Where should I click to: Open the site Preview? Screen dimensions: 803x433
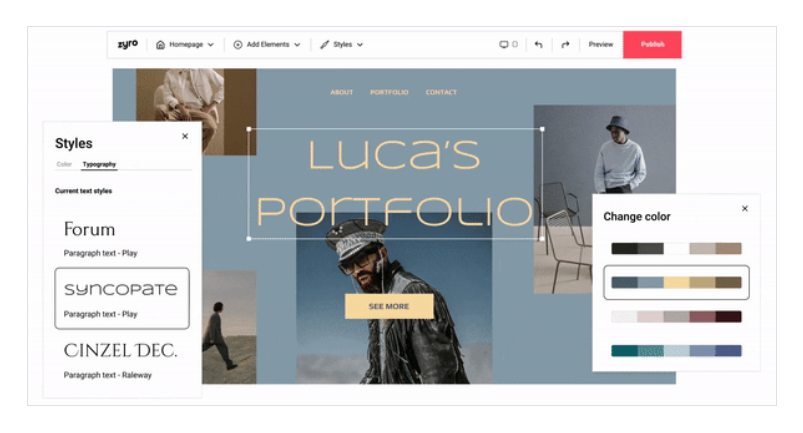click(600, 45)
